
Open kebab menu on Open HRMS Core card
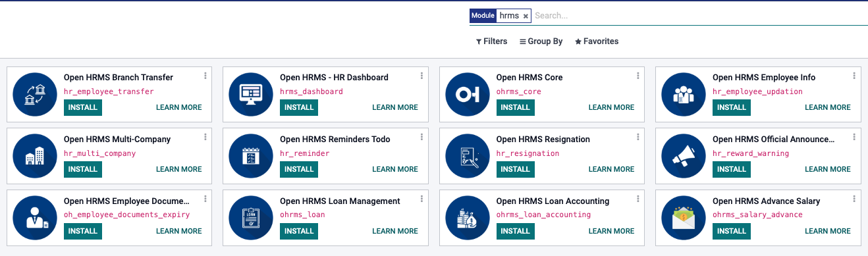click(637, 76)
